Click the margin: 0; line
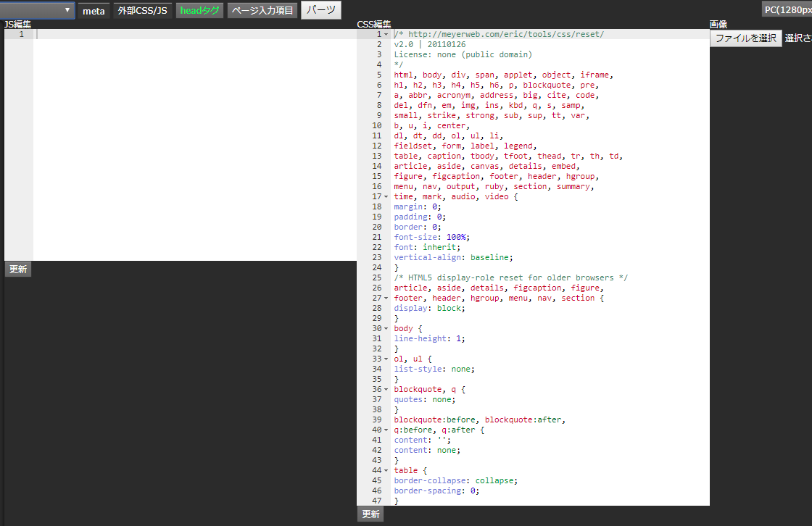Viewport: 812px width, 526px height. click(418, 206)
